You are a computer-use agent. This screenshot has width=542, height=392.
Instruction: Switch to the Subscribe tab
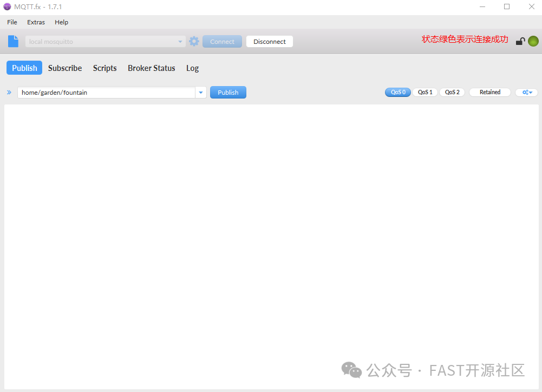click(x=64, y=68)
